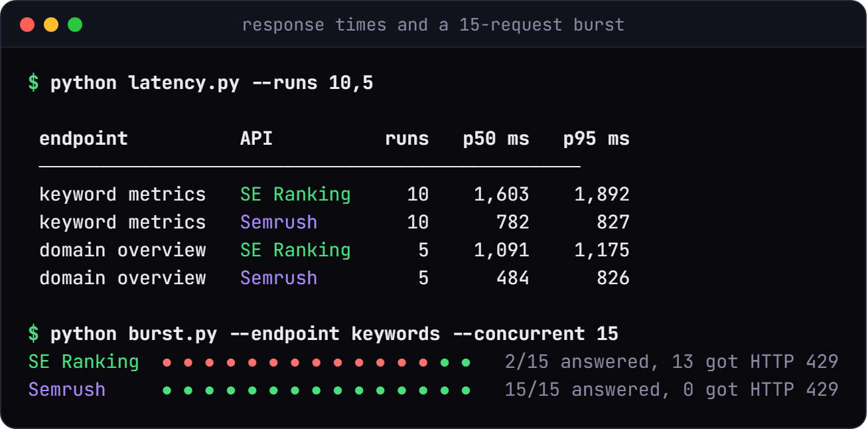Click the green $ prompt before latency.py
Image resolution: width=868 pixels, height=429 pixels.
tap(34, 83)
